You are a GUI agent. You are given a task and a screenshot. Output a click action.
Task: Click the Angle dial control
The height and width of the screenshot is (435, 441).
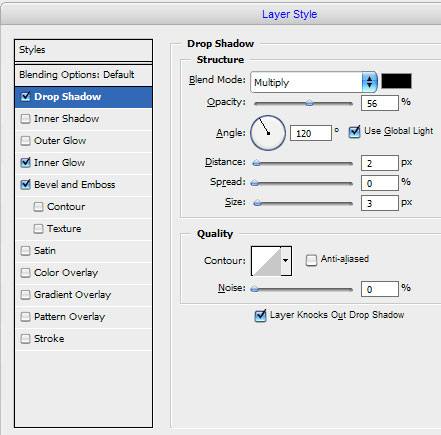[x=268, y=133]
